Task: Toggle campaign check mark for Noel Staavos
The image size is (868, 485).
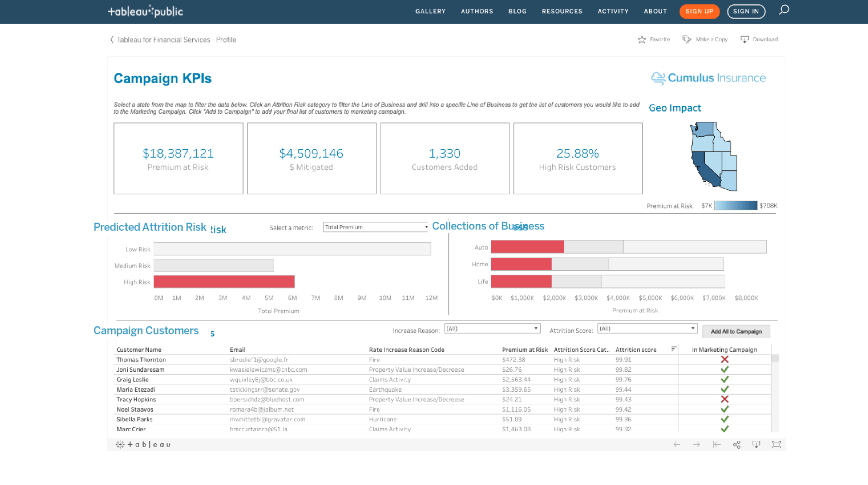Action: coord(724,410)
